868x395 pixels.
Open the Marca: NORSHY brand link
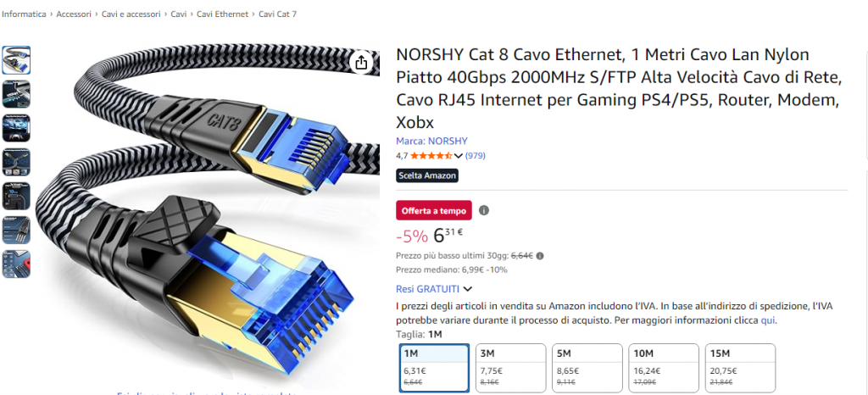tap(431, 141)
